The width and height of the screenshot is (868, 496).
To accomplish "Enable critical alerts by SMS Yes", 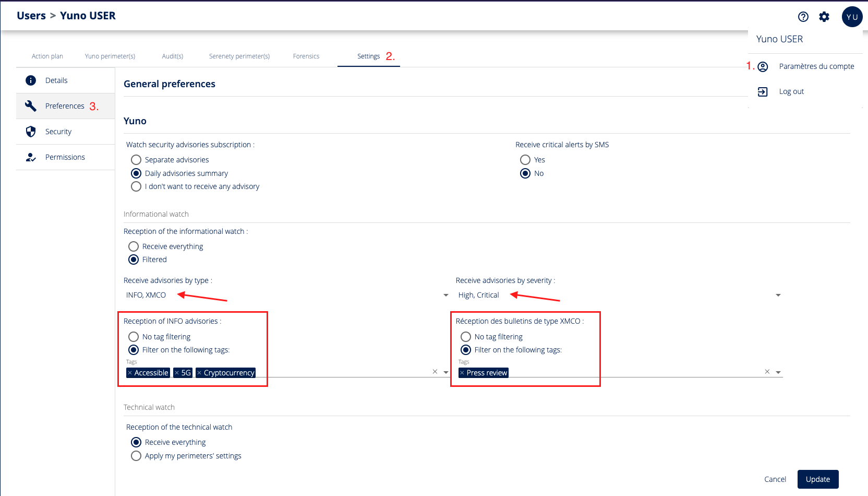I will 525,160.
